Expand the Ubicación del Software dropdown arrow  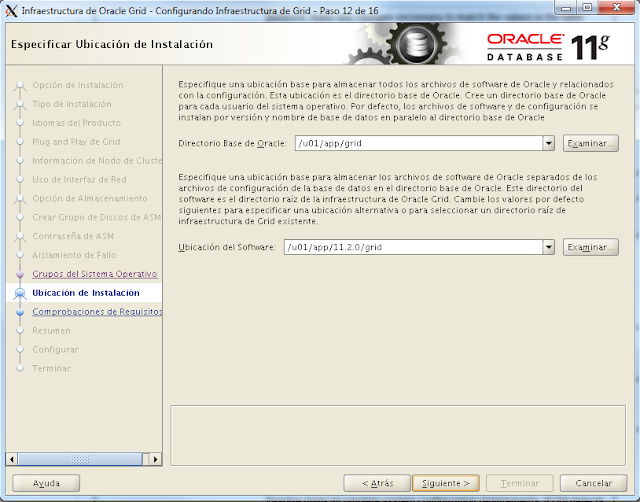tap(549, 247)
